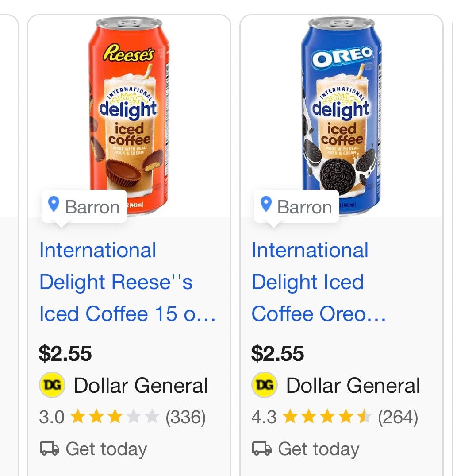Click the Dollar General logo under the Reese's listing
The image size is (453, 476).
point(52,385)
